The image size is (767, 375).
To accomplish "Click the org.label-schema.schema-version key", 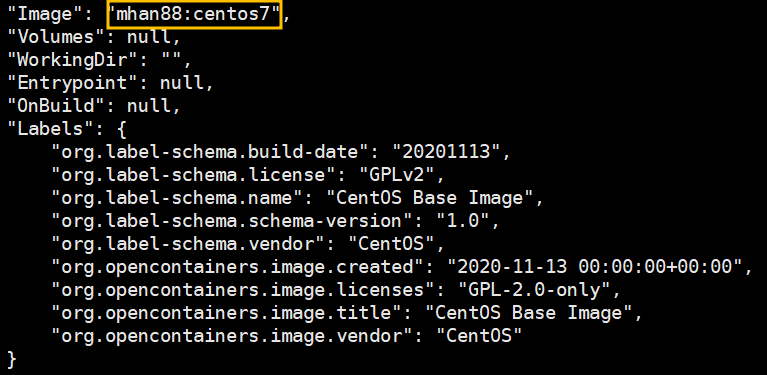I will tap(233, 221).
